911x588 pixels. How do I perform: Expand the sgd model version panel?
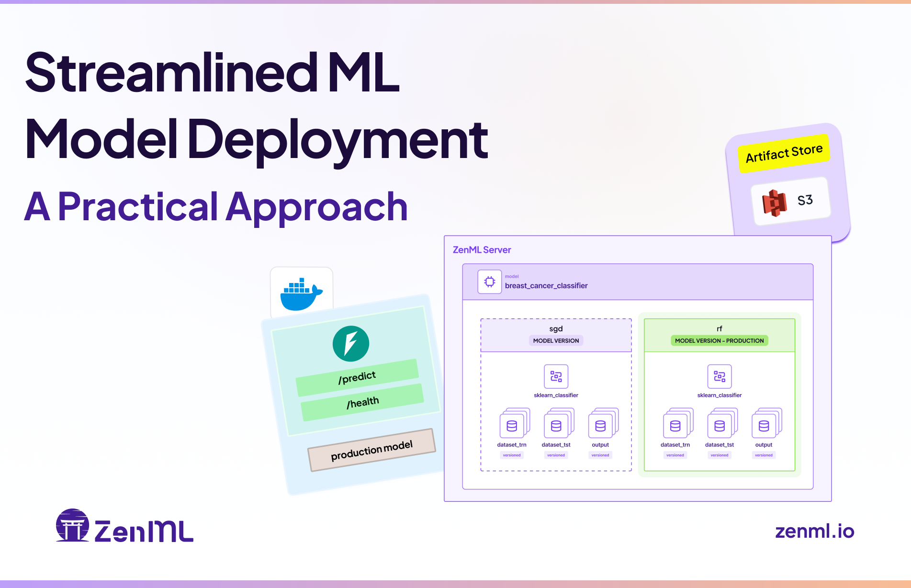click(x=556, y=397)
